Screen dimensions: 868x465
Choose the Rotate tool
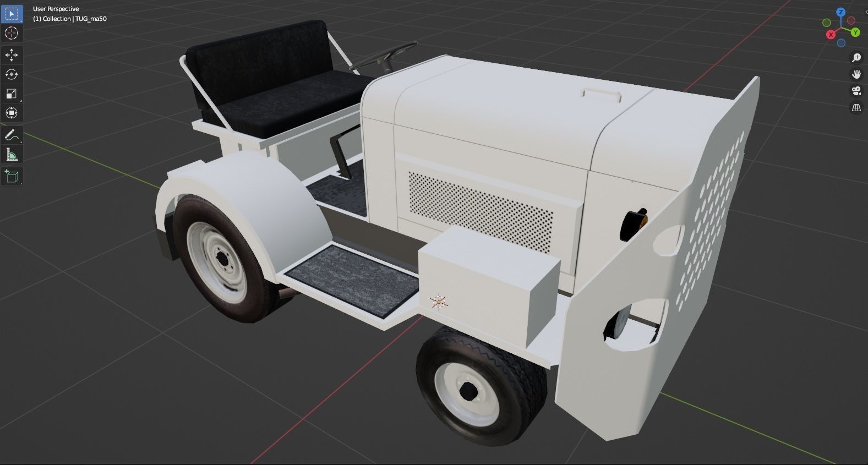pyautogui.click(x=12, y=74)
